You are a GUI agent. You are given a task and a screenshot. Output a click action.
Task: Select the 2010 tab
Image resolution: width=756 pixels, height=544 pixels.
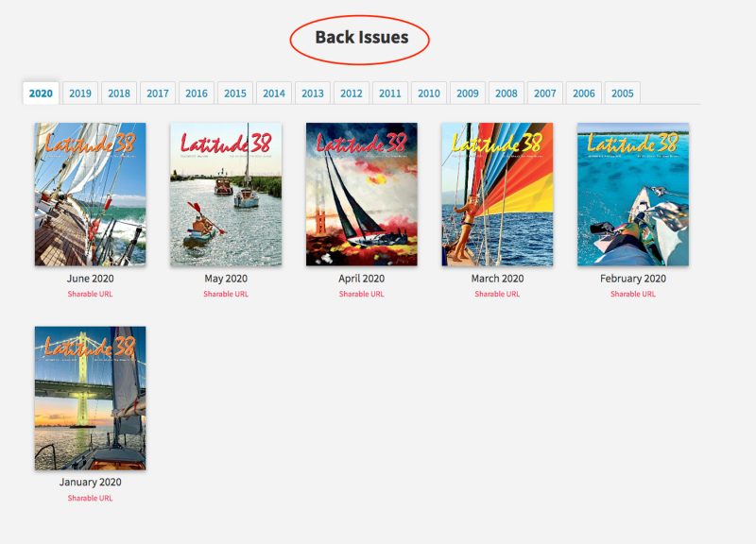click(429, 93)
